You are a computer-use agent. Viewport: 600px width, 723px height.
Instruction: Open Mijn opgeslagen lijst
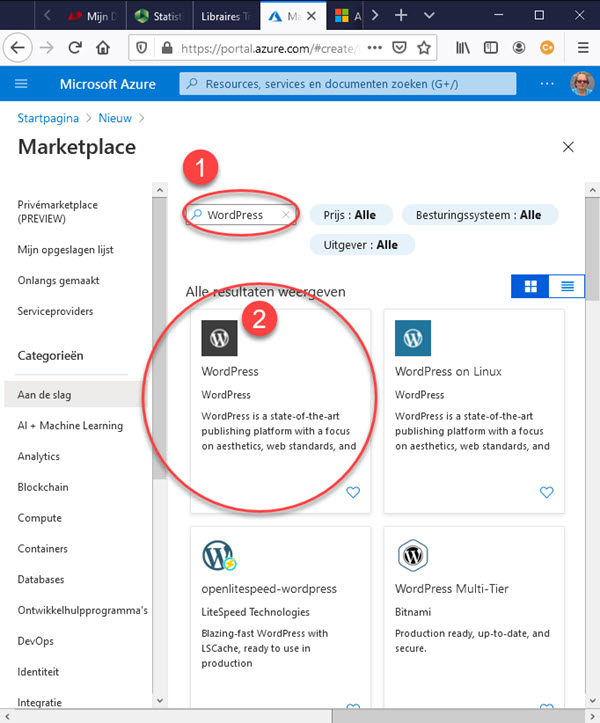click(x=65, y=250)
